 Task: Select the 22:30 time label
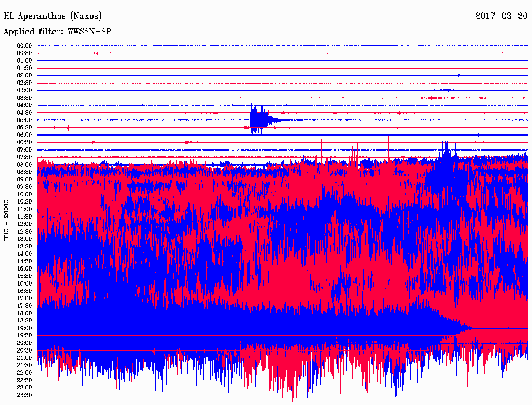coord(24,380)
